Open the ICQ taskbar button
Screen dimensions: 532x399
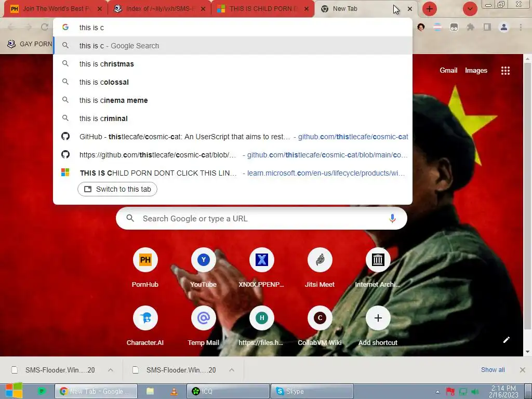click(228, 392)
